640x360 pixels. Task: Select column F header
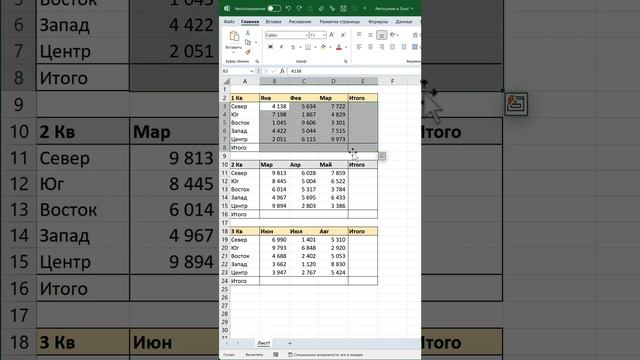392,81
